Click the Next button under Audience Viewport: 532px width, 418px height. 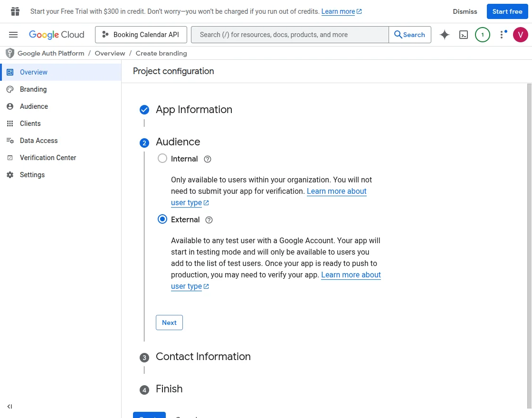[x=169, y=323]
